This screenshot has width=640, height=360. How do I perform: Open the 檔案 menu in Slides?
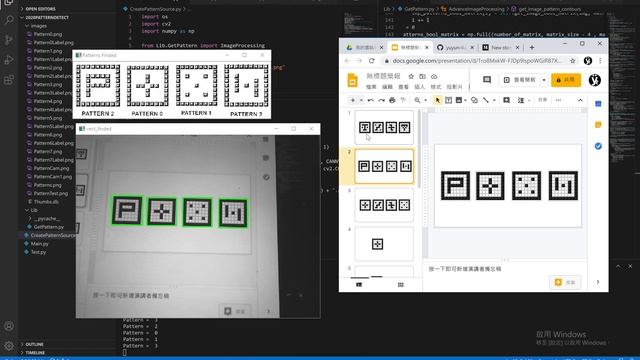pos(371,87)
